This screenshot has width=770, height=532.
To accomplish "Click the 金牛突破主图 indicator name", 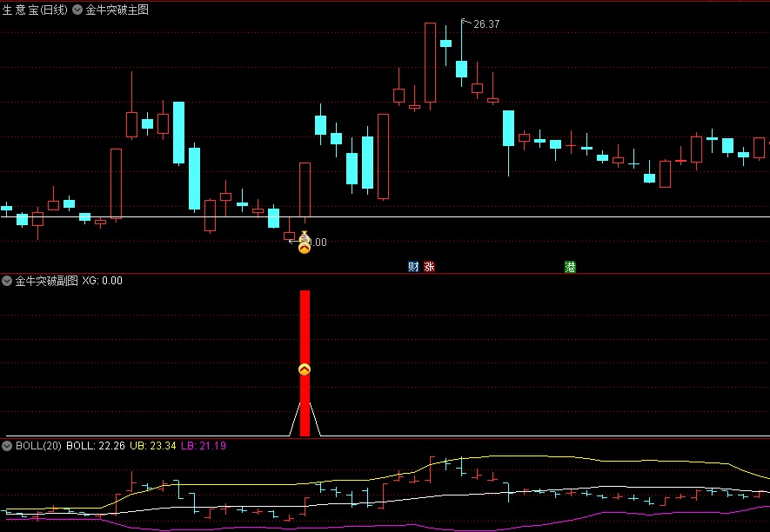I will (117, 10).
